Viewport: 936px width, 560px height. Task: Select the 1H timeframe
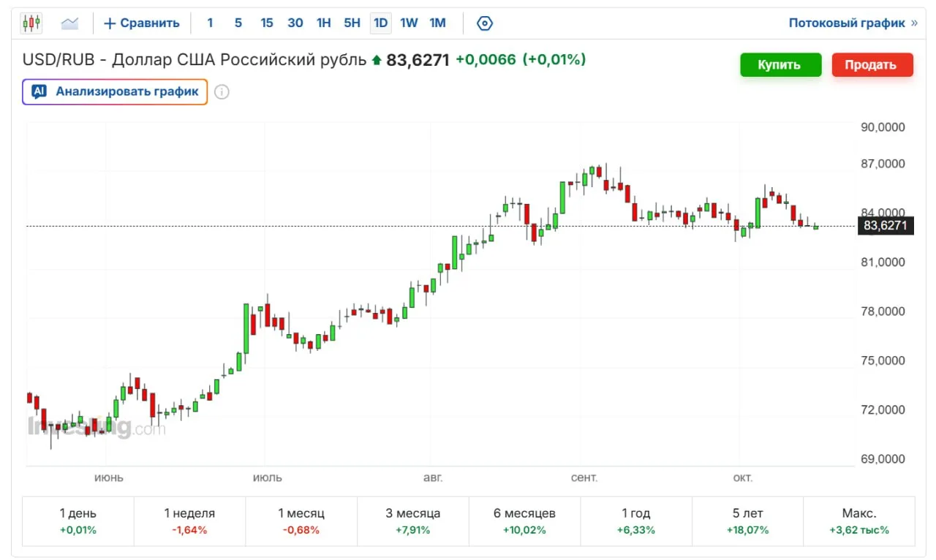pyautogui.click(x=324, y=23)
